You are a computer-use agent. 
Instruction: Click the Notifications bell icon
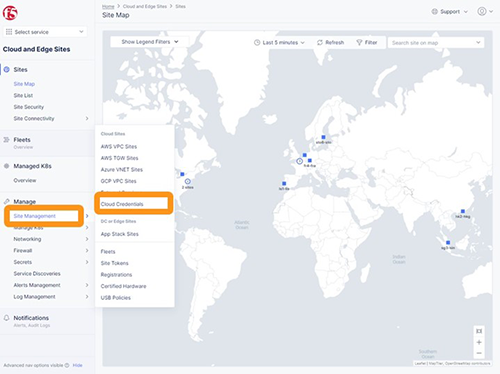coord(6,318)
